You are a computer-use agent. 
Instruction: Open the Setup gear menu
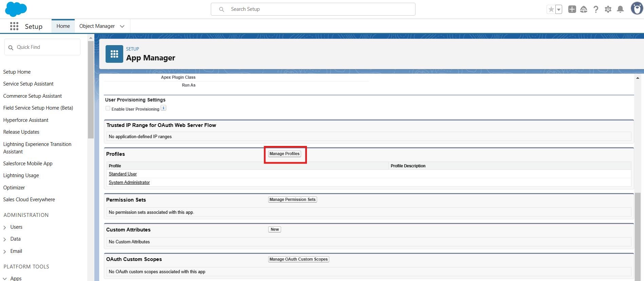(x=608, y=9)
